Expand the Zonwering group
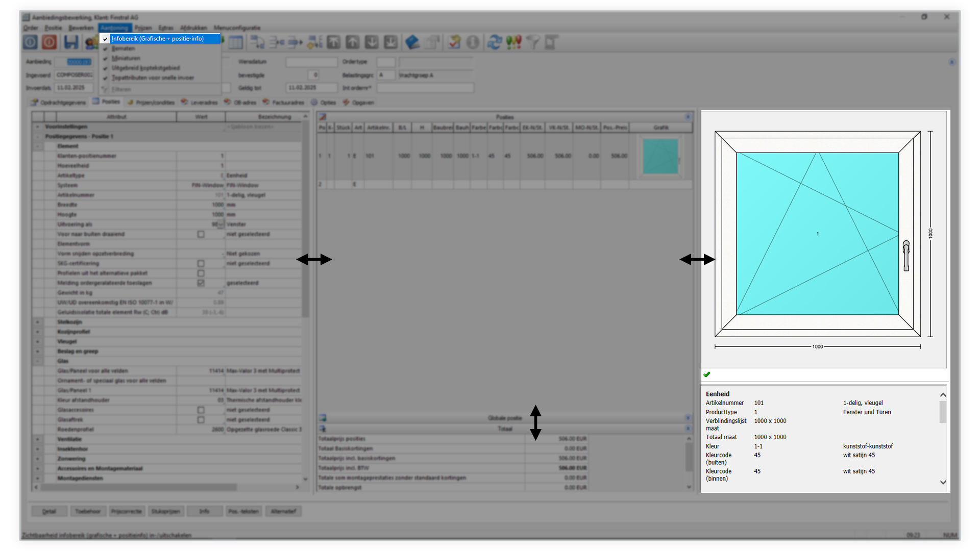The width and height of the screenshot is (980, 551). (38, 459)
